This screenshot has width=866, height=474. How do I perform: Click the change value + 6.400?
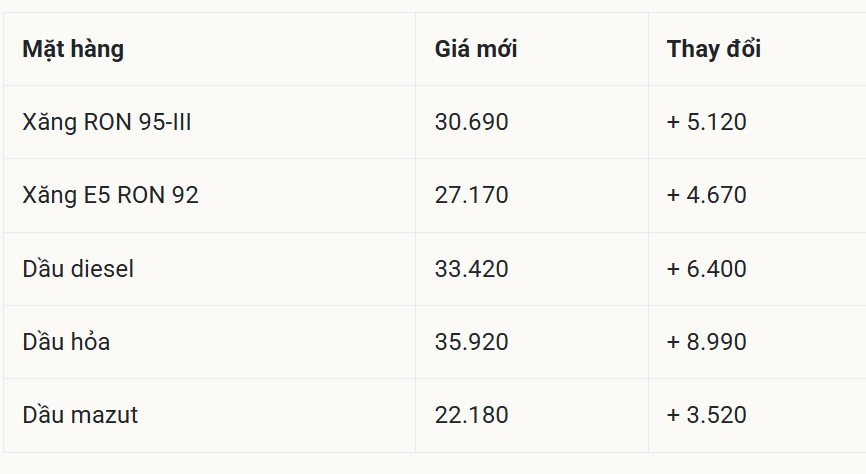pyautogui.click(x=706, y=269)
